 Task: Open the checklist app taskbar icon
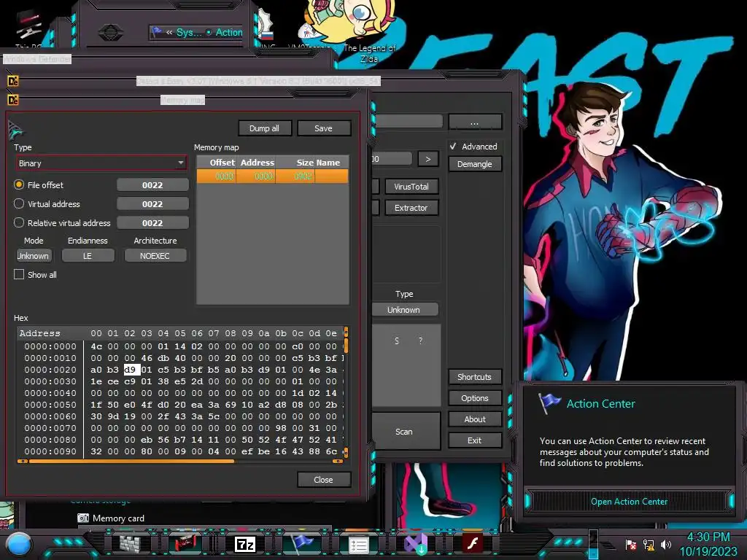[x=359, y=545]
